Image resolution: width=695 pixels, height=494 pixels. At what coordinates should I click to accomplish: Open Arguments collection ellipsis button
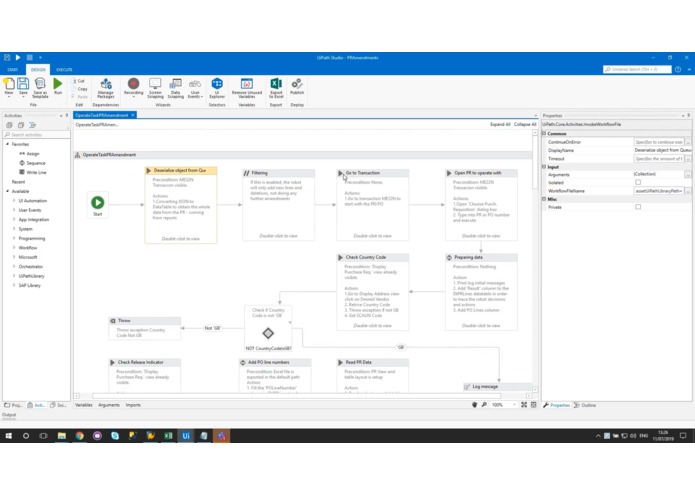pos(687,175)
